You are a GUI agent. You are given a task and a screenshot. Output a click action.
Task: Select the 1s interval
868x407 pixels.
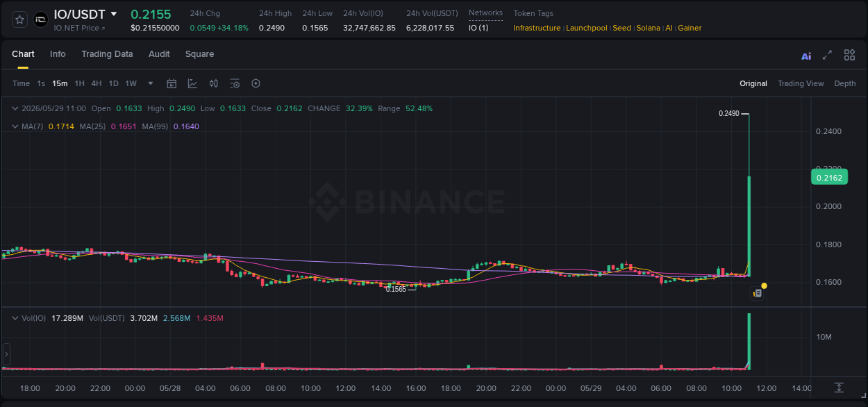pos(41,83)
